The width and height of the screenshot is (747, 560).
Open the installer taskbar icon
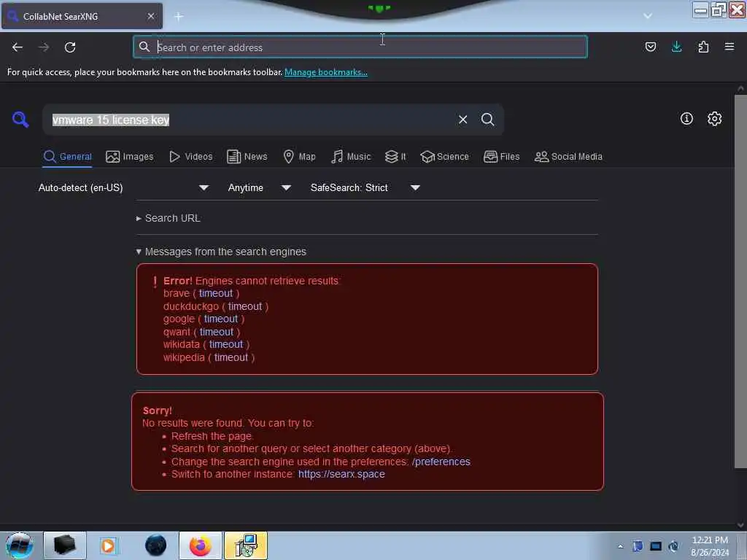246,545
